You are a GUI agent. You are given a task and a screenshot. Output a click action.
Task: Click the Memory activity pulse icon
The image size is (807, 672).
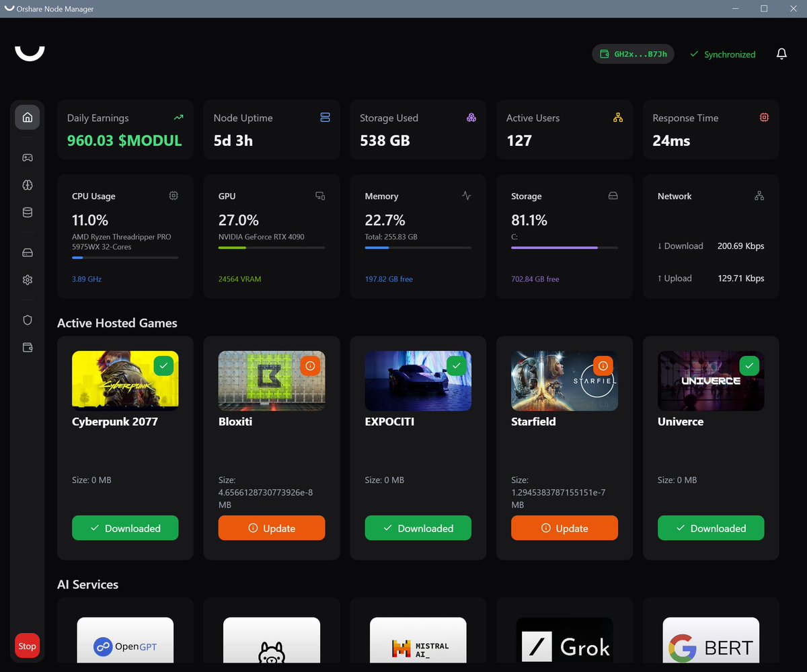point(467,196)
